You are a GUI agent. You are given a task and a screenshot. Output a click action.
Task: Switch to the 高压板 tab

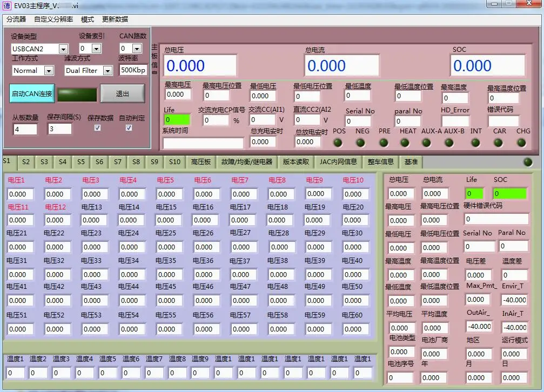click(x=200, y=162)
